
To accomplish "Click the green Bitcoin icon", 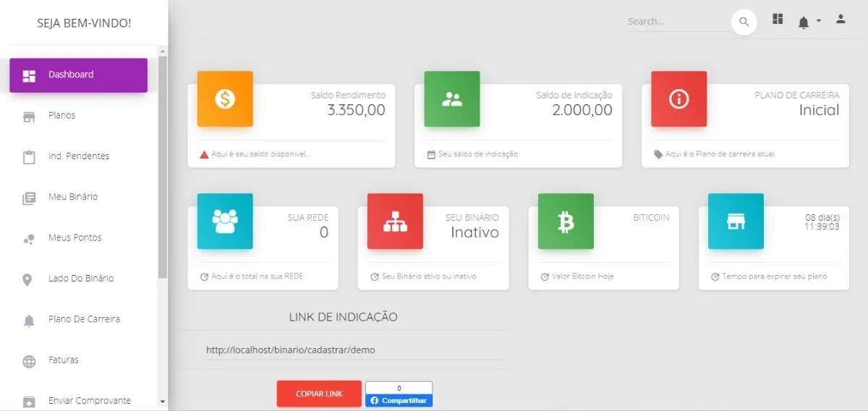I will [x=566, y=221].
